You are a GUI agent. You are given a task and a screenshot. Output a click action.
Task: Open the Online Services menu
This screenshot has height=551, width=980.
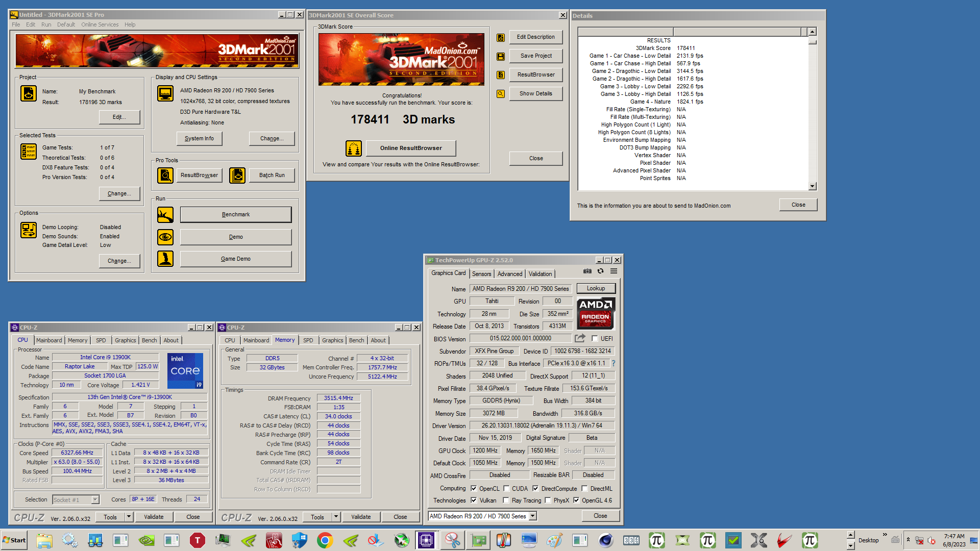click(100, 24)
